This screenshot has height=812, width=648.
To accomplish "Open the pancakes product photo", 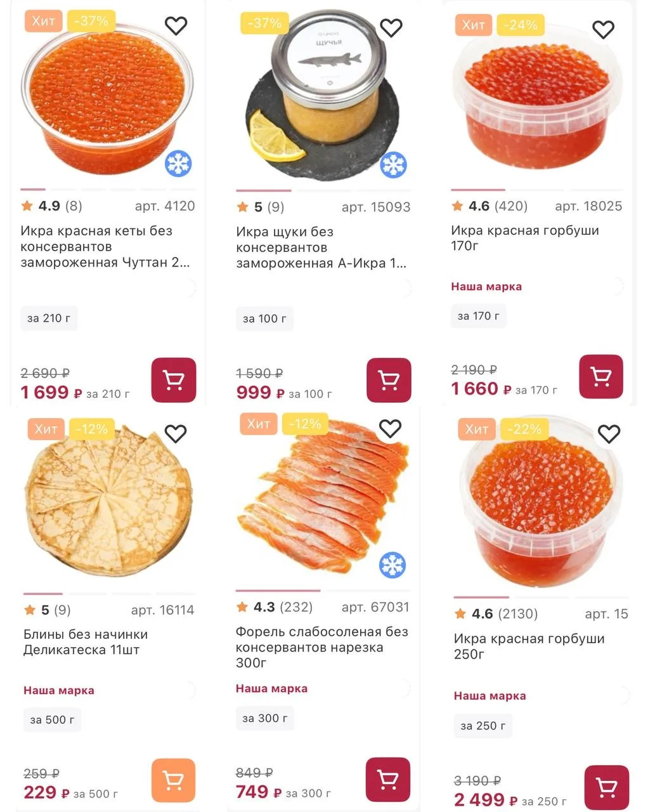I will [x=108, y=501].
